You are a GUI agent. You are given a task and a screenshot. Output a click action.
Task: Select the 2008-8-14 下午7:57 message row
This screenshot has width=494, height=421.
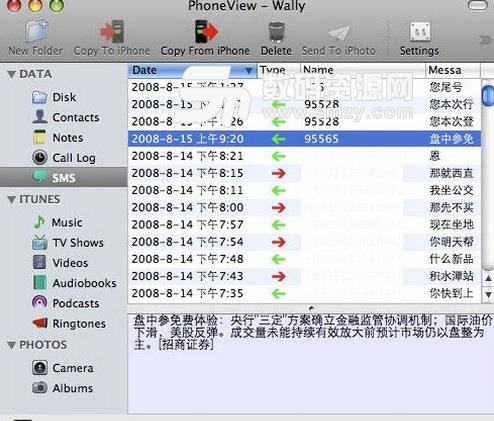click(304, 225)
